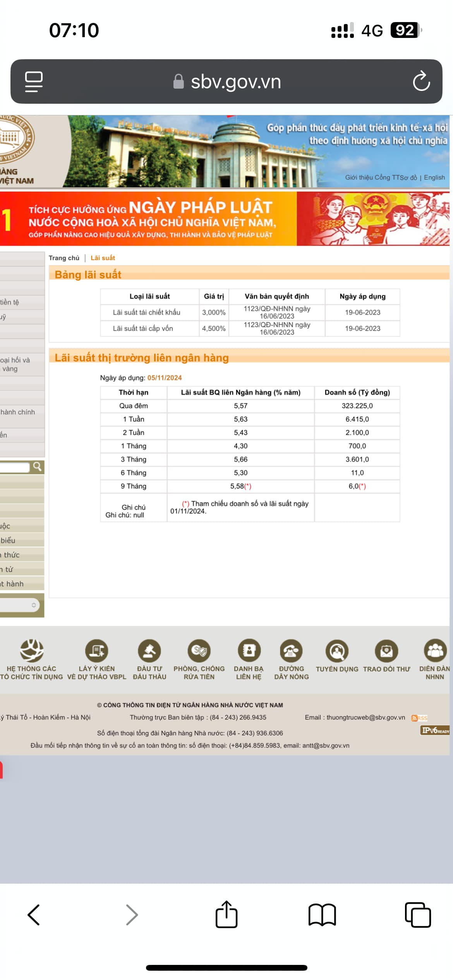Open Đường dây nóng phone icon
This screenshot has width=453, height=980.
click(291, 651)
